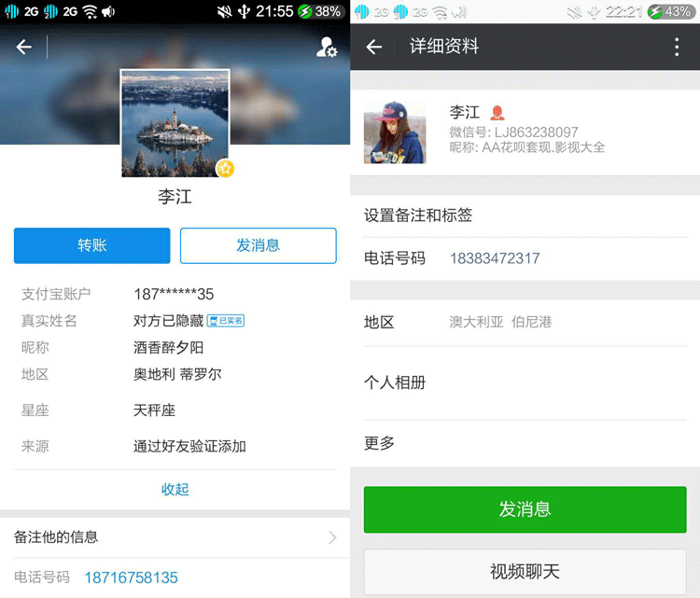Screen dimensions: 700x598
Task: Tap the 来源 label
Action: pos(35,446)
